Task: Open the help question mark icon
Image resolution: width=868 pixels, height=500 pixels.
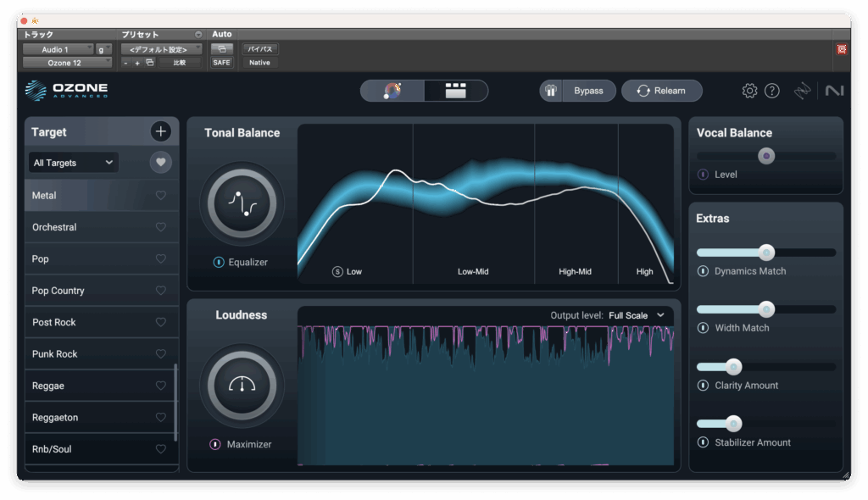Action: [x=771, y=91]
